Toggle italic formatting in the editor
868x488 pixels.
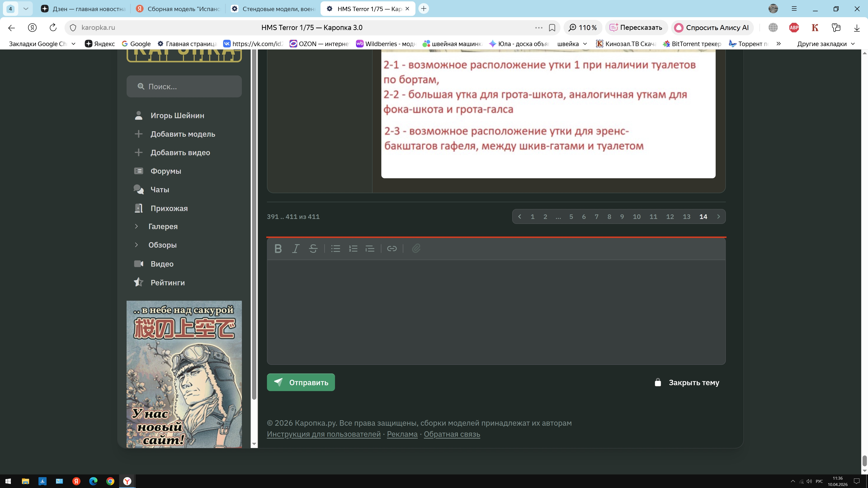(295, 249)
